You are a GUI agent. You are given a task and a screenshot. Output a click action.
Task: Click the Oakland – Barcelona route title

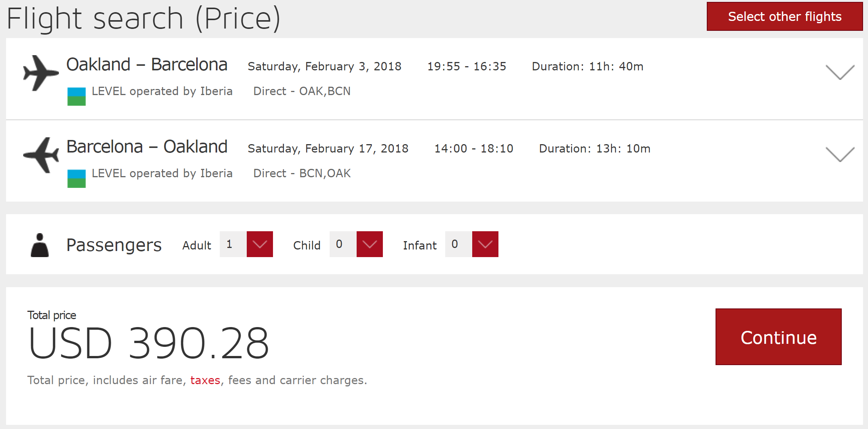tap(147, 65)
